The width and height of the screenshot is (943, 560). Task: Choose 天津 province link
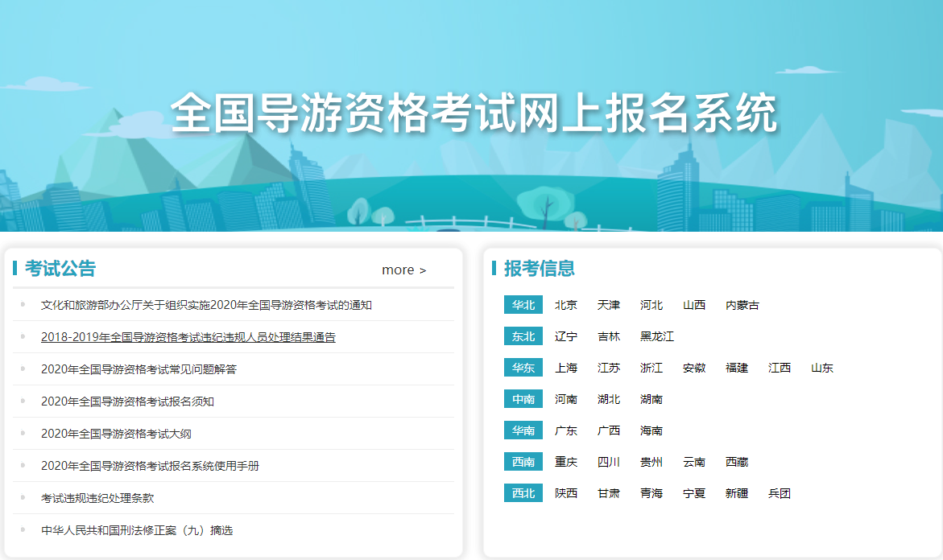click(609, 305)
